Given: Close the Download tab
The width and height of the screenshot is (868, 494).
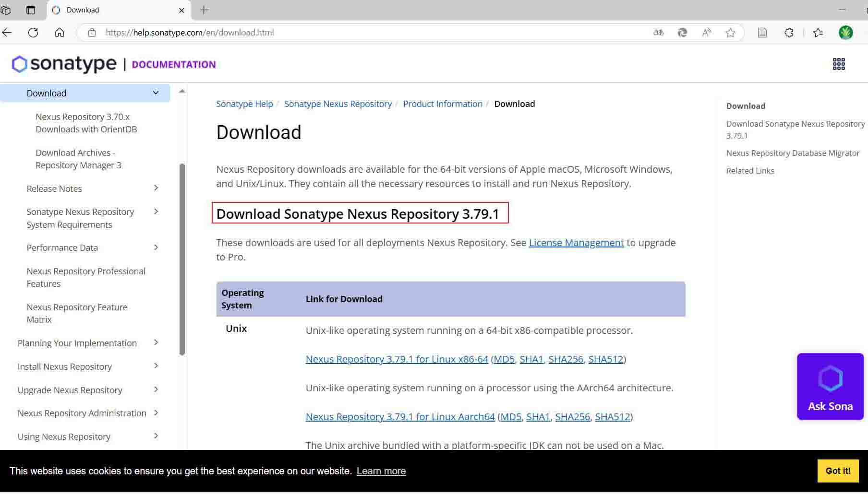Looking at the screenshot, I should pyautogui.click(x=181, y=10).
